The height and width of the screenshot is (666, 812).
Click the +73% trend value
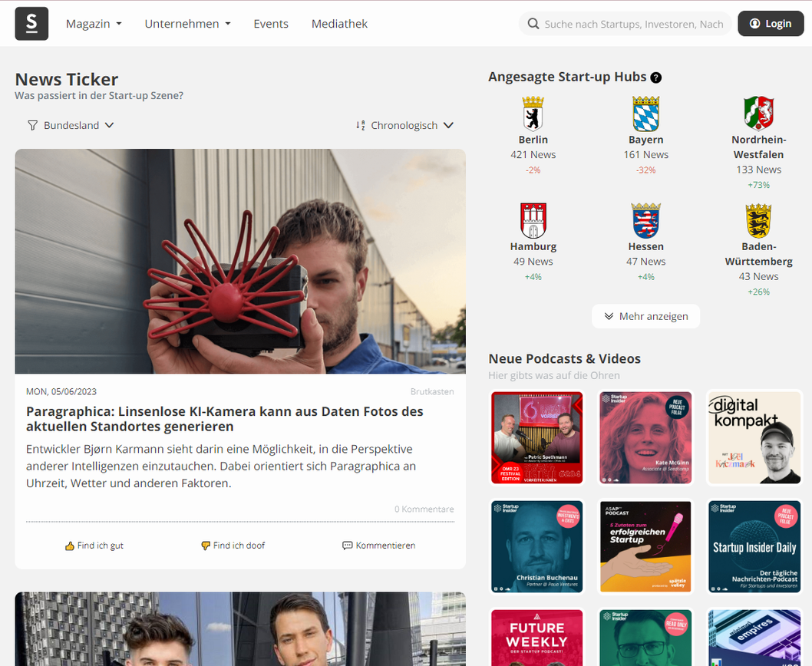(x=759, y=185)
